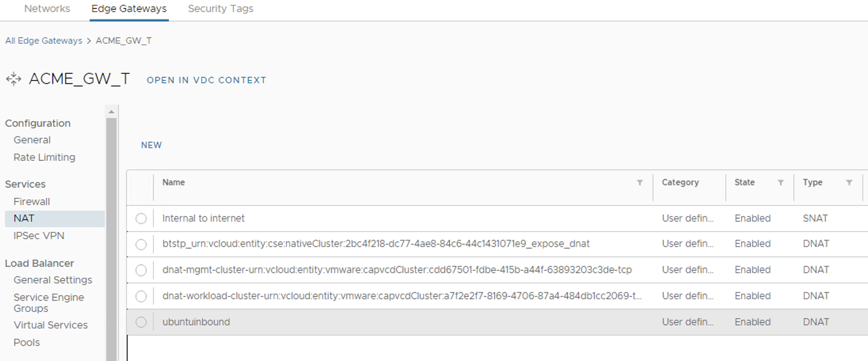Select the ubuntuinbound rule radio button
The width and height of the screenshot is (868, 361).
click(141, 322)
